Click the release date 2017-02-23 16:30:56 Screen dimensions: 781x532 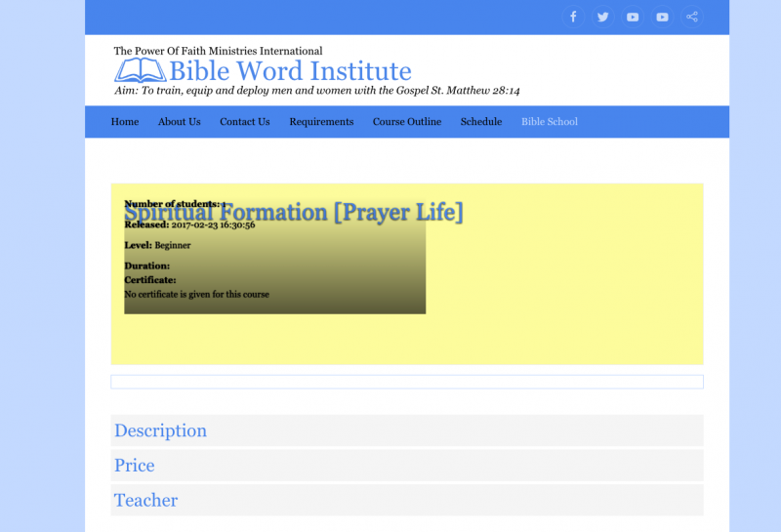pos(213,225)
